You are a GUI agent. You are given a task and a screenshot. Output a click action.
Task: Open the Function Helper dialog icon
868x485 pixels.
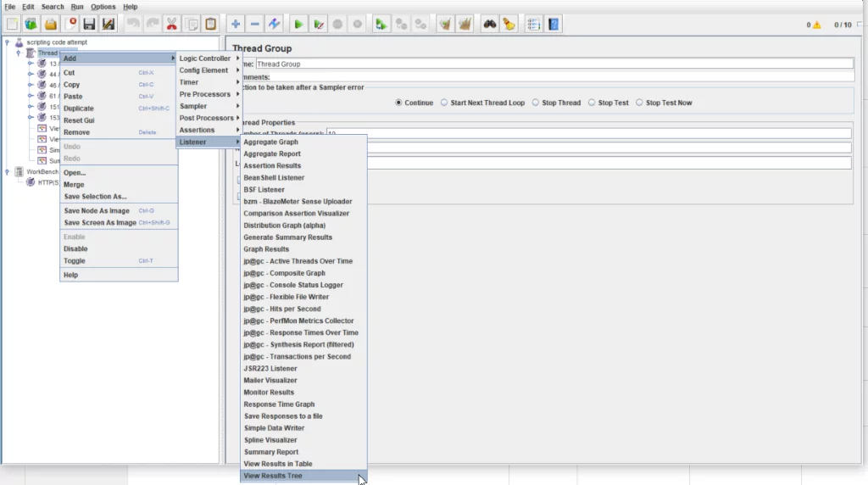(x=534, y=25)
